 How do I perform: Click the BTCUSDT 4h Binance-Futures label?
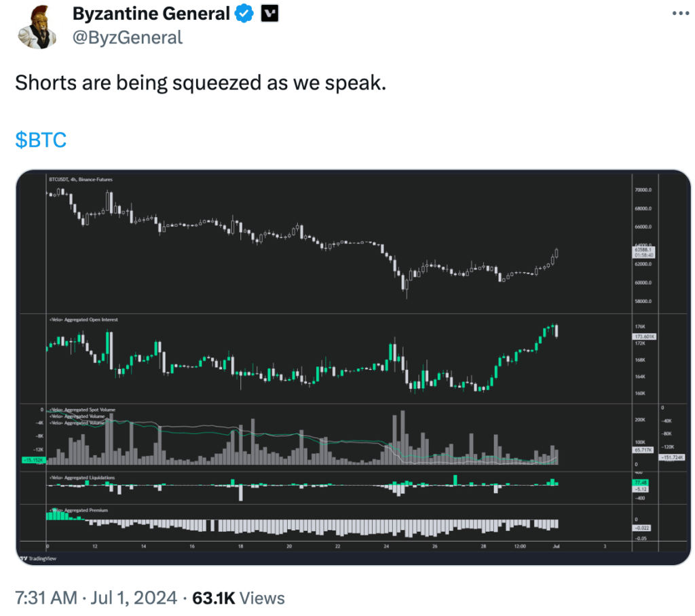[81, 180]
